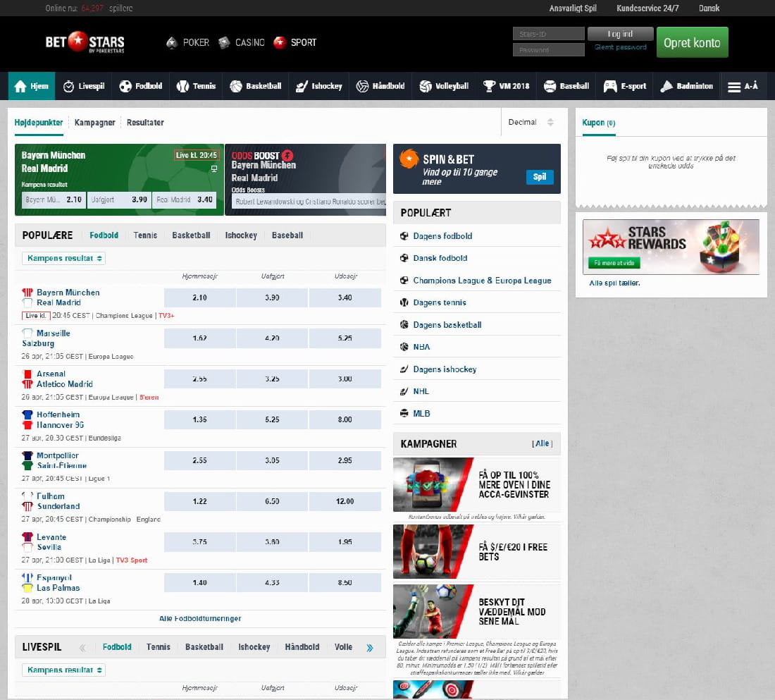Click Glemt password link
The width and height of the screenshot is (775, 700).
coord(620,47)
